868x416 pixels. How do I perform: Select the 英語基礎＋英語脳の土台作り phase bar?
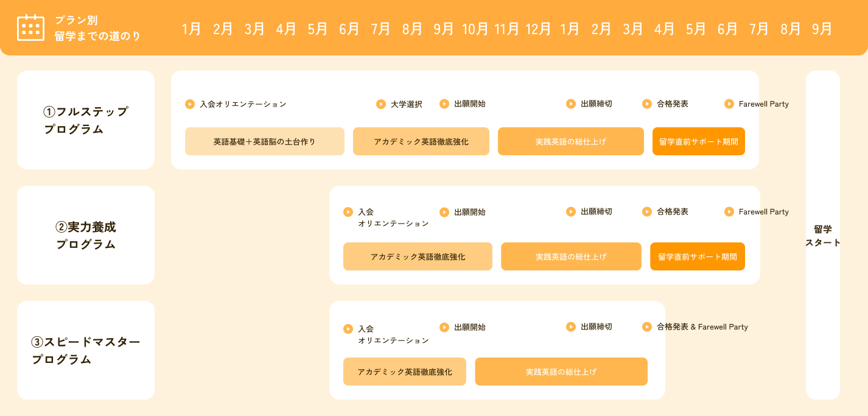tap(265, 141)
